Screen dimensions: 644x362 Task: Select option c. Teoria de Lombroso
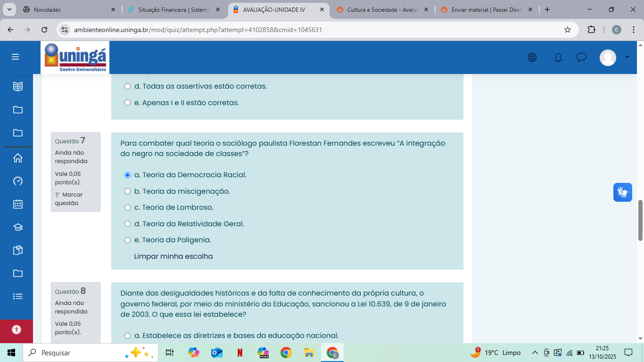(127, 207)
